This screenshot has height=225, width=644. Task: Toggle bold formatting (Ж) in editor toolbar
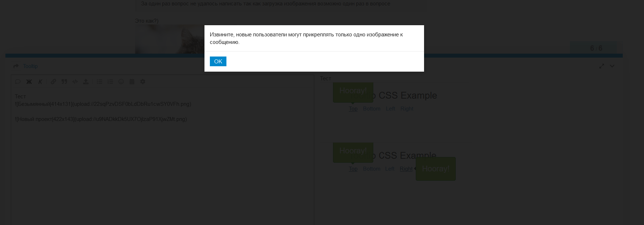pos(29,82)
